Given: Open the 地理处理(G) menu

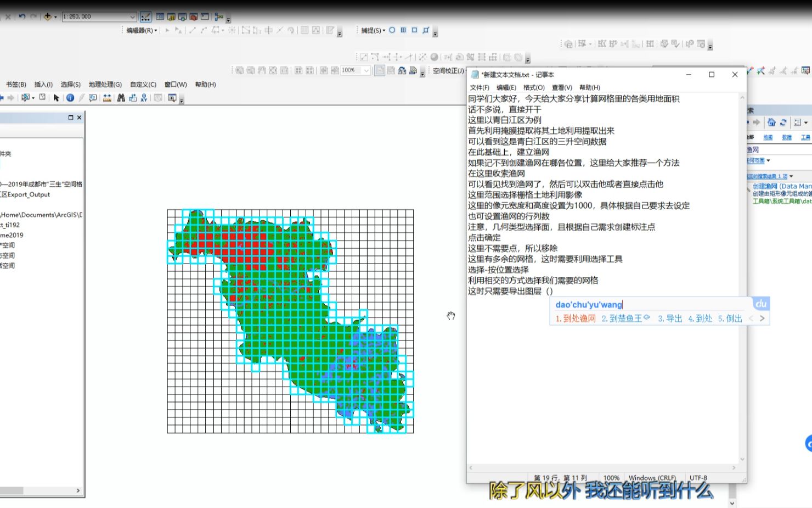Looking at the screenshot, I should pyautogui.click(x=105, y=84).
